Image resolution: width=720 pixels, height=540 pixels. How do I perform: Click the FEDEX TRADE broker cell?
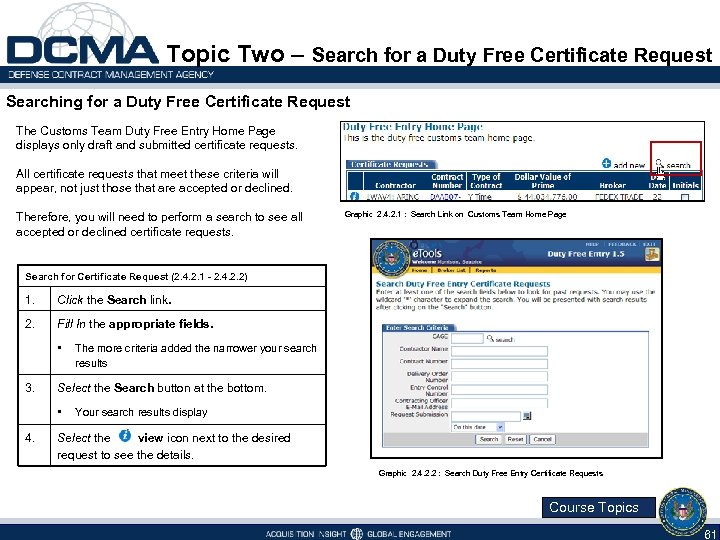point(619,197)
